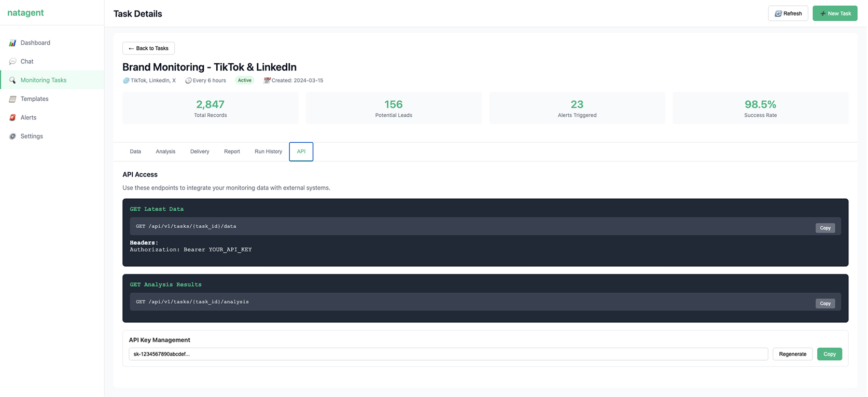Viewport: 868px width, 397px height.
Task: Copy the API key with green button
Action: (x=829, y=354)
